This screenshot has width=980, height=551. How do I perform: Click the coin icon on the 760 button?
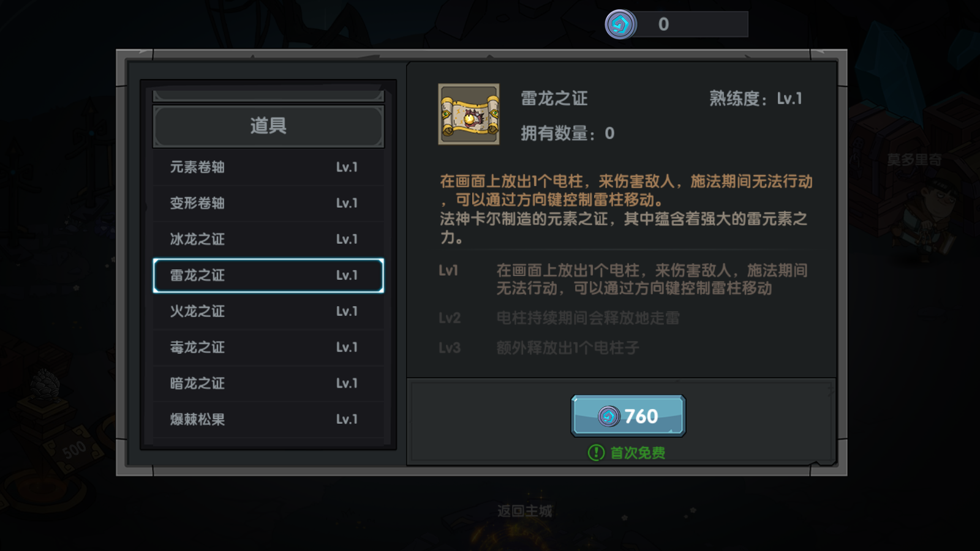pos(609,416)
